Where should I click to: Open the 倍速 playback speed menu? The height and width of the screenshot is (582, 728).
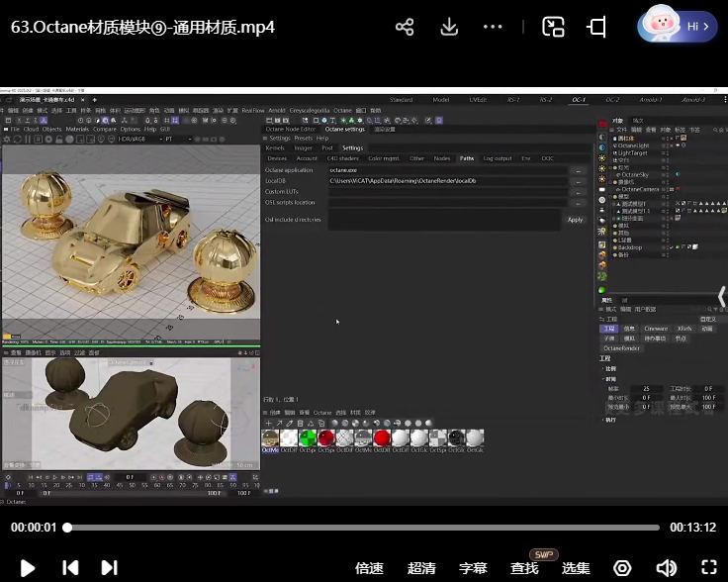[x=369, y=568]
